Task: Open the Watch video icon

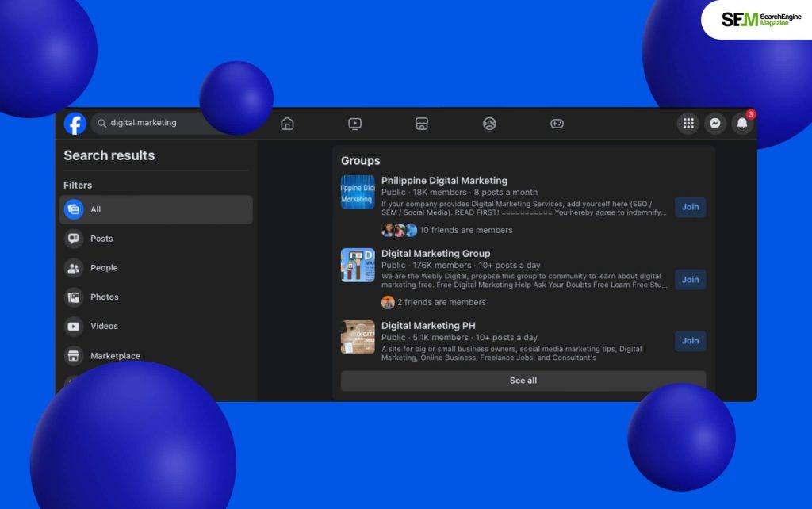Action: [354, 124]
